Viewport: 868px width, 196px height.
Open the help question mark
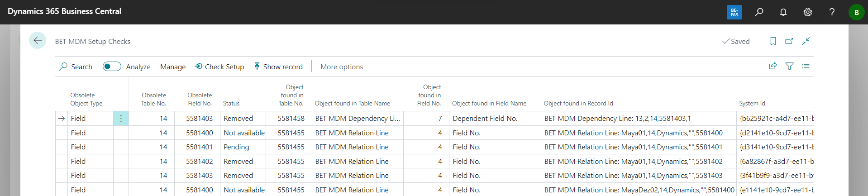point(832,12)
